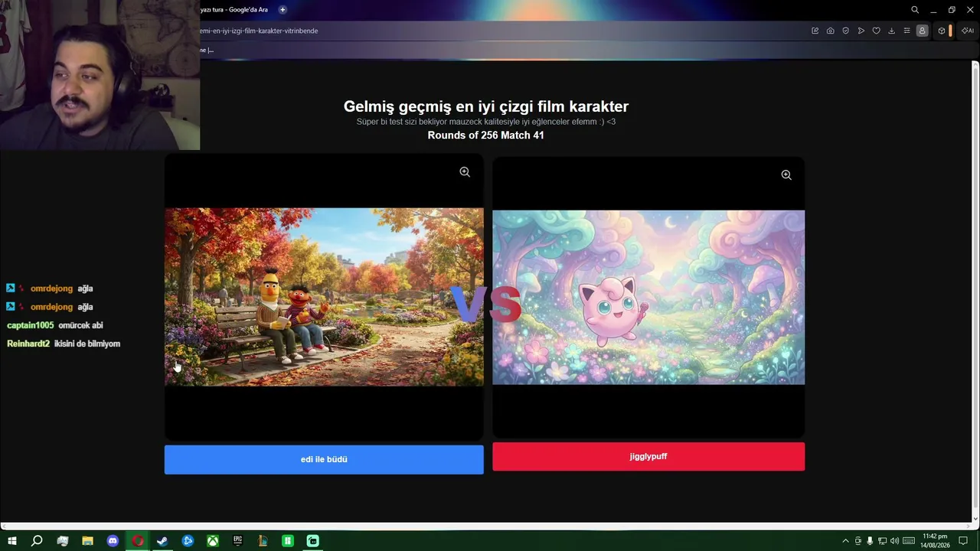The image size is (980, 551).
Task: Open the taskbar clock showing 11:42 pm
Action: pyautogui.click(x=935, y=541)
